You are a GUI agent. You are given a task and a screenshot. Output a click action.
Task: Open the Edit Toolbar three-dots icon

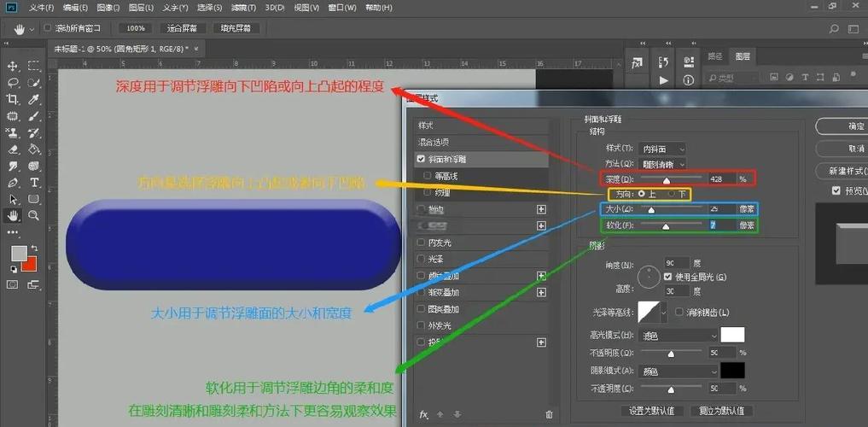tap(12, 232)
